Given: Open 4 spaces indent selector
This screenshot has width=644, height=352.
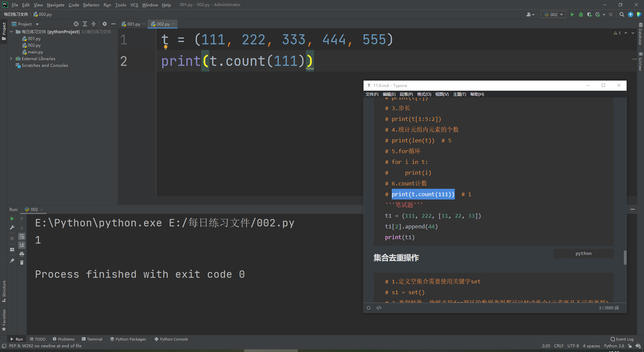Looking at the screenshot, I should 591,346.
